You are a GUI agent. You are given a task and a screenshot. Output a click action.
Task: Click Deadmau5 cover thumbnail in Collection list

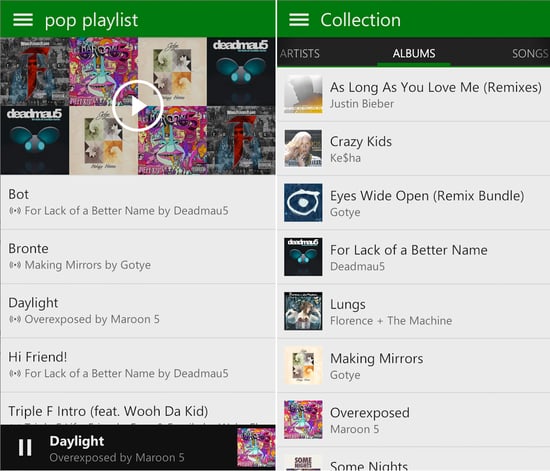(x=303, y=257)
